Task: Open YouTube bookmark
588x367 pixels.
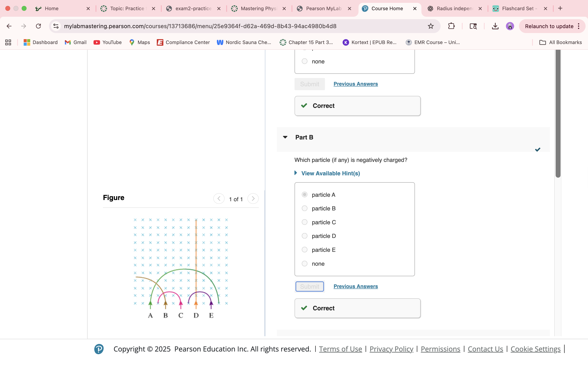Action: click(107, 42)
